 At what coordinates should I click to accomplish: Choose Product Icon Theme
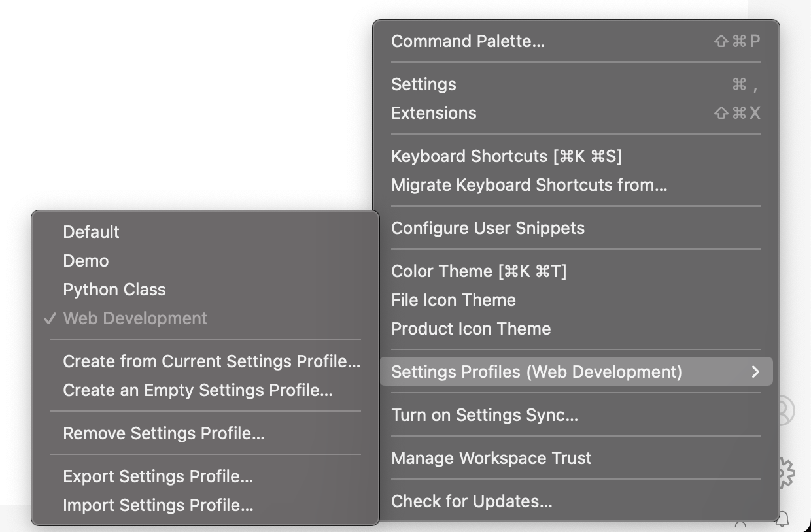tap(471, 329)
